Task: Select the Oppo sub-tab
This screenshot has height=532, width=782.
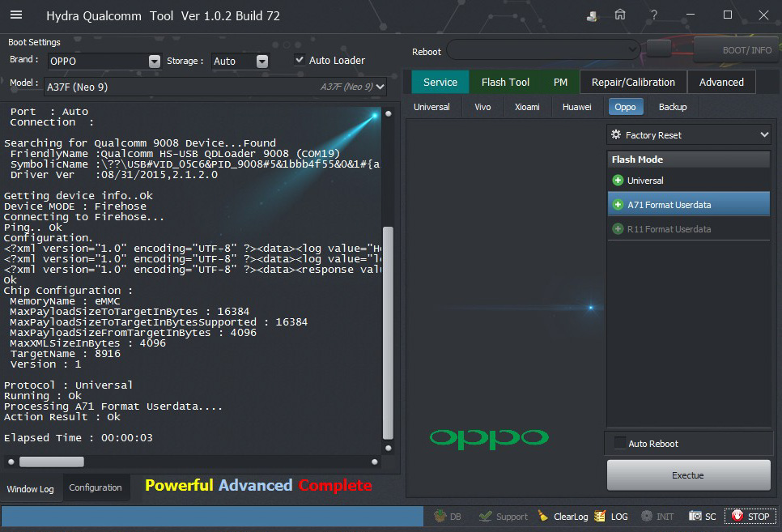Action: click(x=626, y=107)
